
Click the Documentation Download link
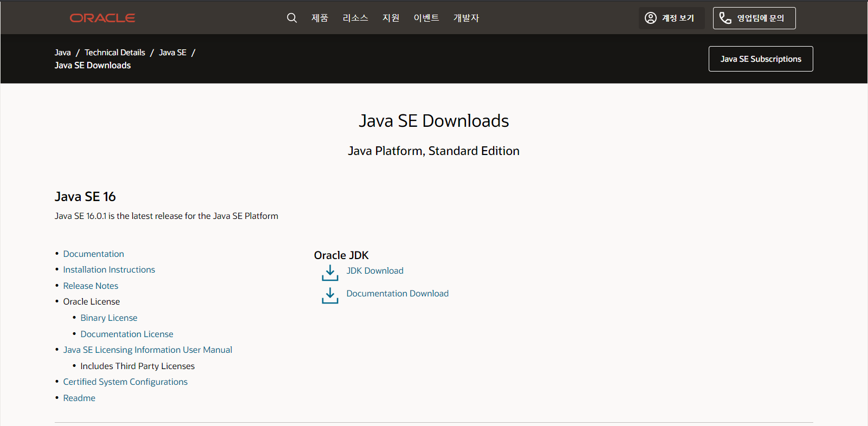398,293
